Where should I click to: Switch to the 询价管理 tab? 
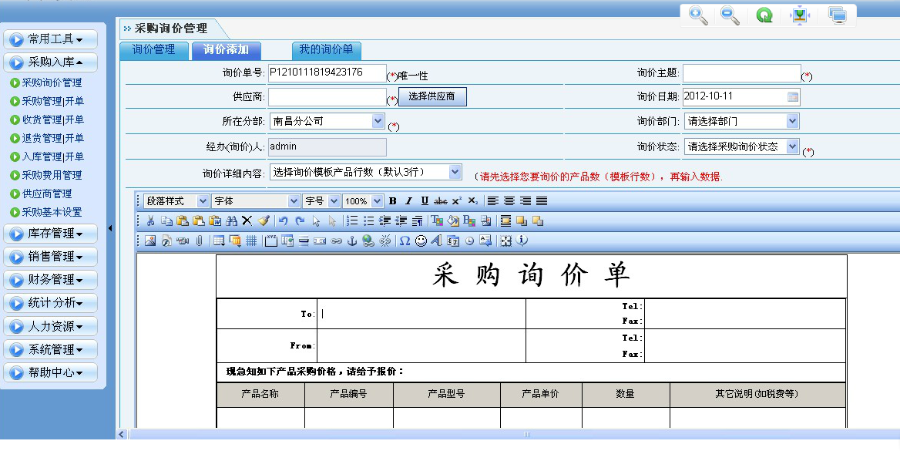(x=154, y=50)
